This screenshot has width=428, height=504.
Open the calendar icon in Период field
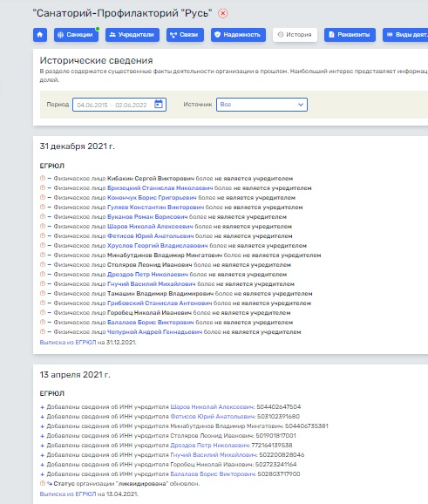(x=159, y=104)
